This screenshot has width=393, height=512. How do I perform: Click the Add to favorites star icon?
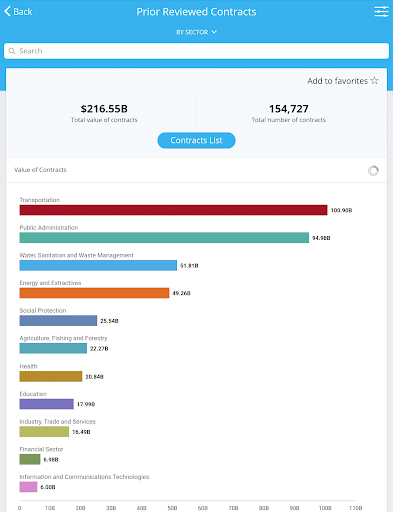tap(374, 81)
